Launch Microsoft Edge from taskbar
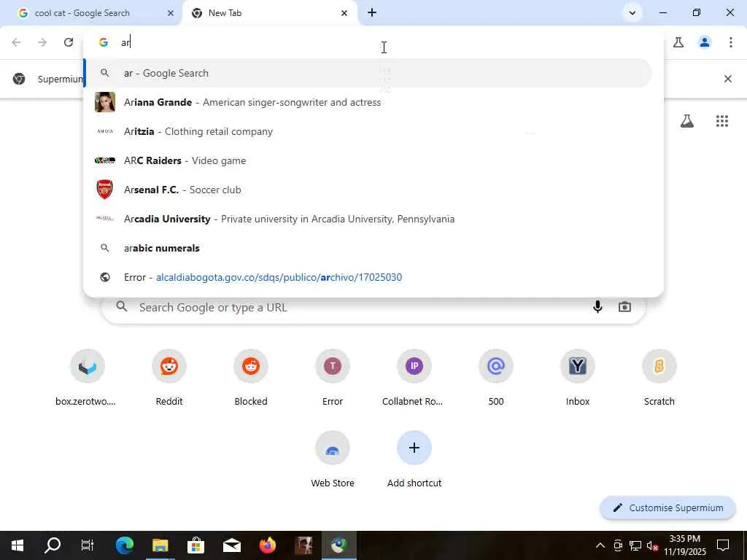 click(x=124, y=545)
